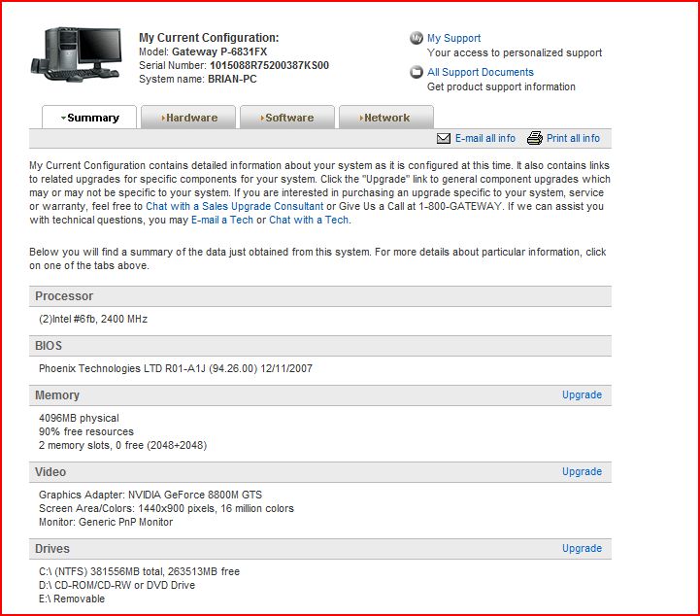Click the BIOS section header
This screenshot has height=616, width=700.
[320, 346]
